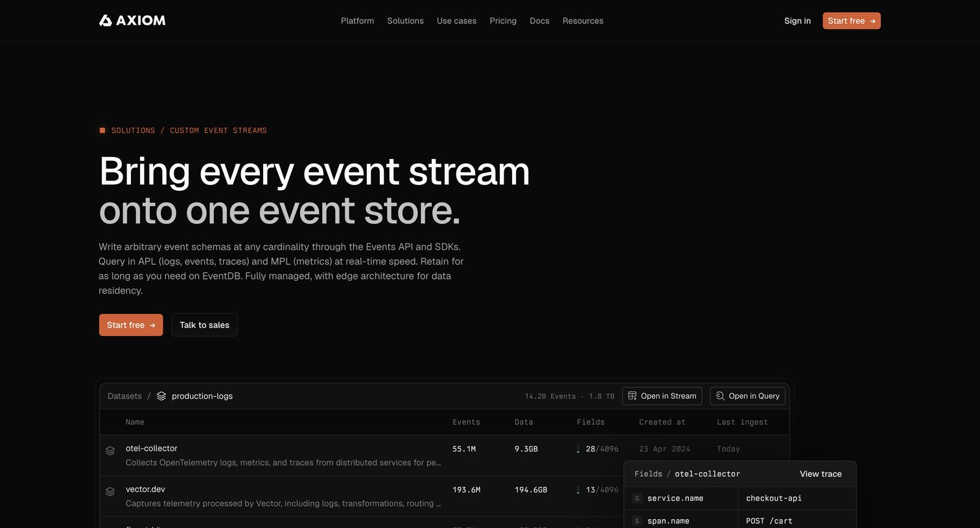Screen dimensions: 980x528
Task: Open the Resources menu
Action: pos(583,21)
